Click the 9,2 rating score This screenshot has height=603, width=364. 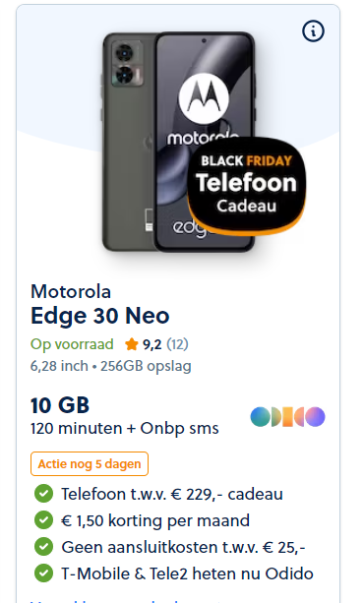pyautogui.click(x=152, y=344)
